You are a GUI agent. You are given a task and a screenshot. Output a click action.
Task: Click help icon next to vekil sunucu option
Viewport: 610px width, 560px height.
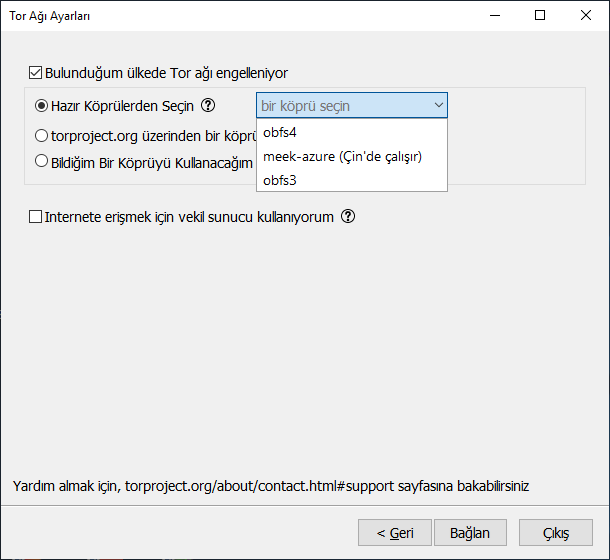pyautogui.click(x=348, y=216)
